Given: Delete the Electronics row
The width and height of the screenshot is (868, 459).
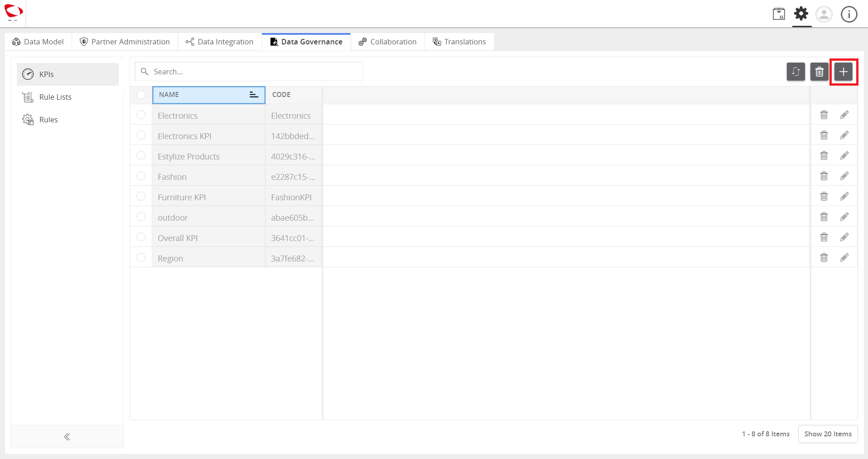Looking at the screenshot, I should pyautogui.click(x=824, y=115).
